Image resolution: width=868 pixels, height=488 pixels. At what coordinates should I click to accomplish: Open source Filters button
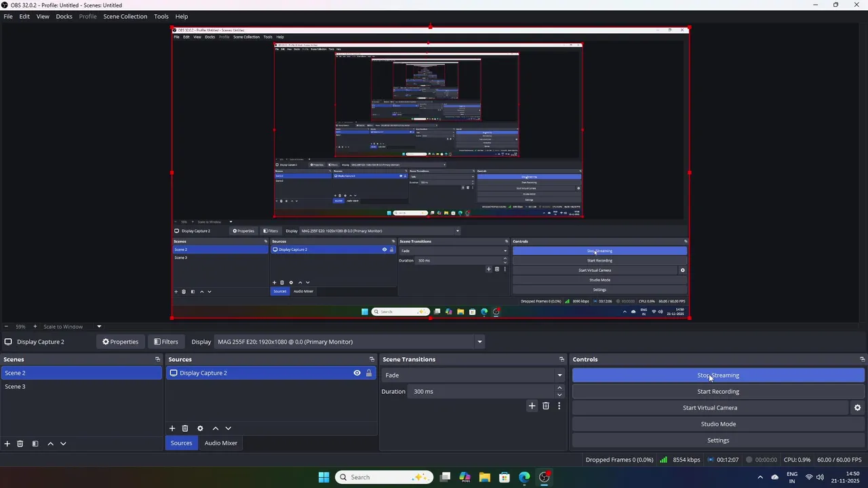[x=166, y=342]
